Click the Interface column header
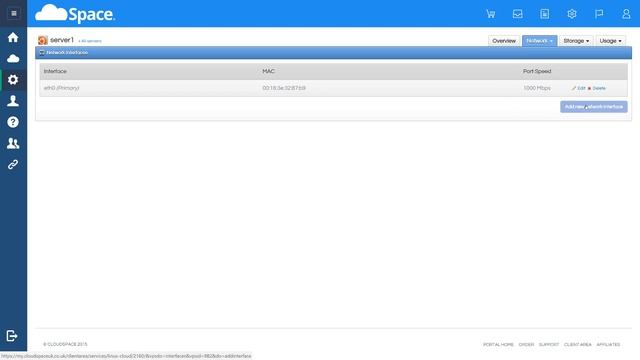 55,71
